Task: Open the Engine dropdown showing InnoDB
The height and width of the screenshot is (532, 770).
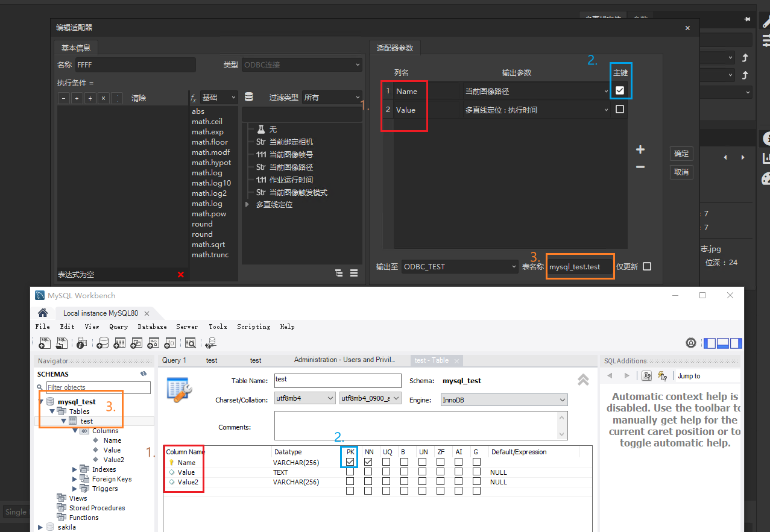Action: tap(504, 400)
